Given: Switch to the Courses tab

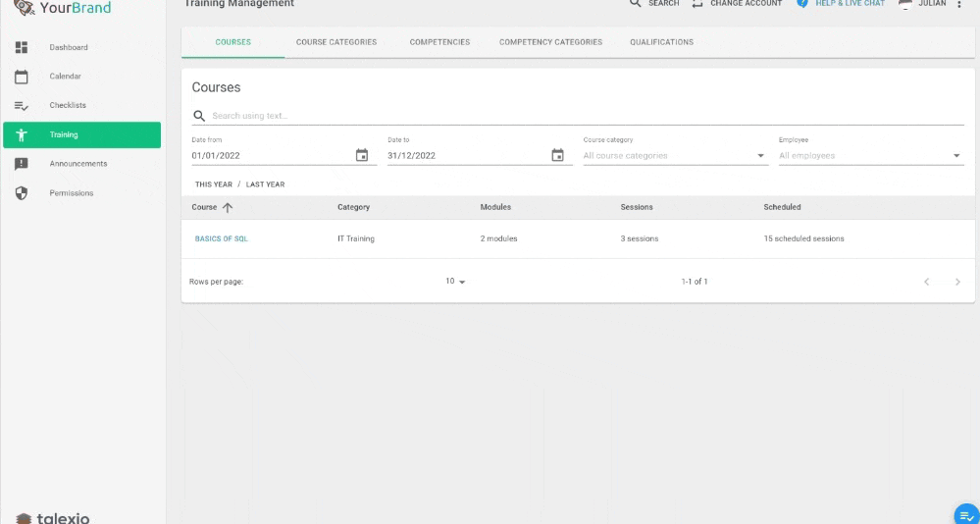Looking at the screenshot, I should [x=233, y=42].
